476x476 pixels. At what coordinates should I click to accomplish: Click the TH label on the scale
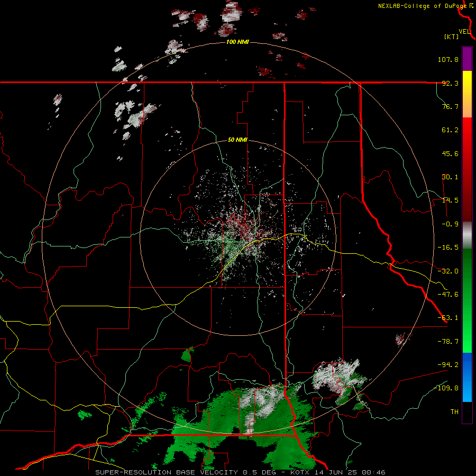pyautogui.click(x=454, y=412)
